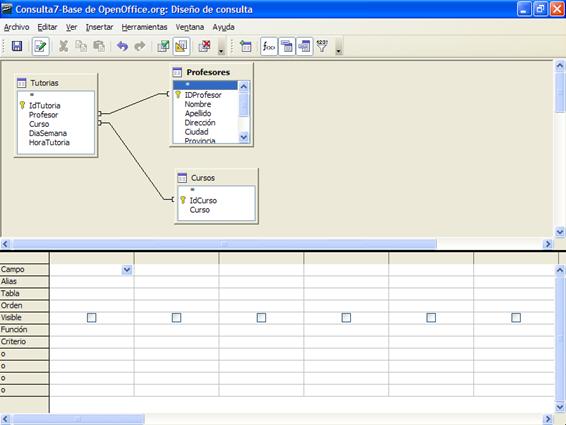The image size is (566, 425).
Task: Toggle the Edit mode icon
Action: tap(40, 46)
